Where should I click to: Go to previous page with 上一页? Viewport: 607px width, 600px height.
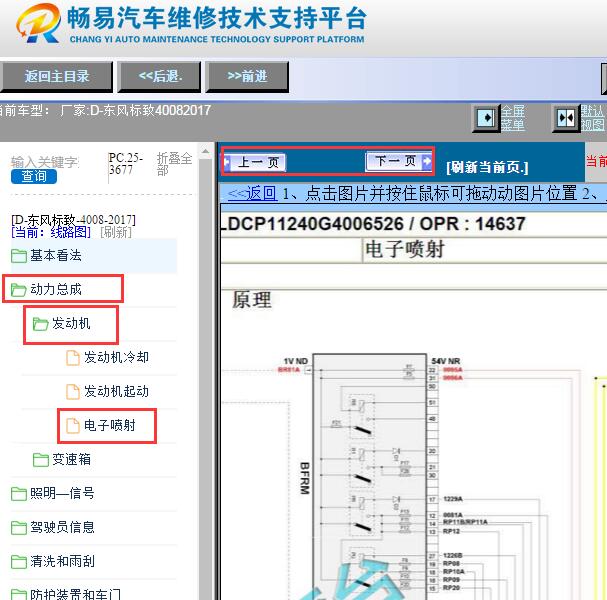[255, 162]
